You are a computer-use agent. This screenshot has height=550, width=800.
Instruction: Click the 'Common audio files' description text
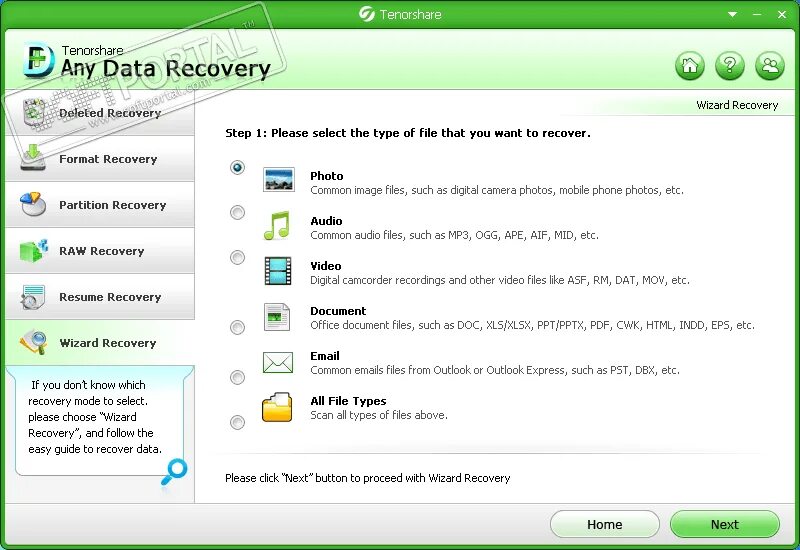[454, 235]
